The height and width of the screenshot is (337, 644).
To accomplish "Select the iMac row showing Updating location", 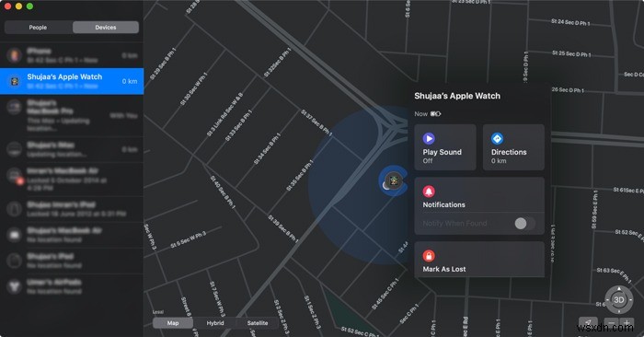I will click(x=72, y=149).
